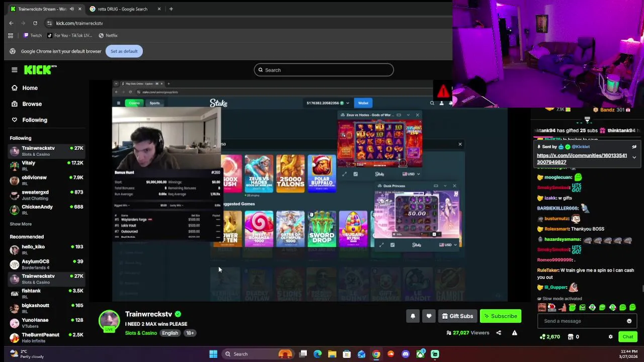This screenshot has height=362, width=644.
Task: Share the stream via share icon
Action: tap(499, 333)
